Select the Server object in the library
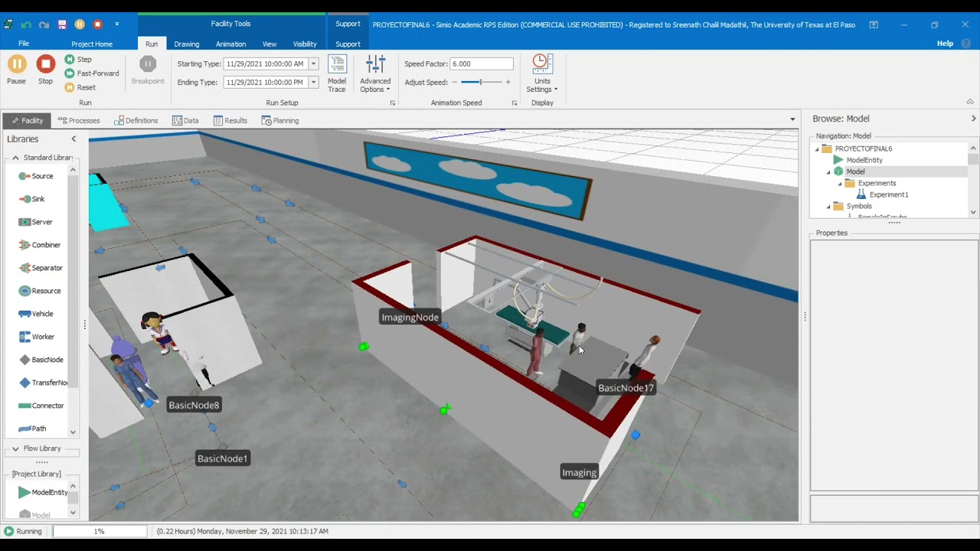This screenshot has height=551, width=980. 35,222
